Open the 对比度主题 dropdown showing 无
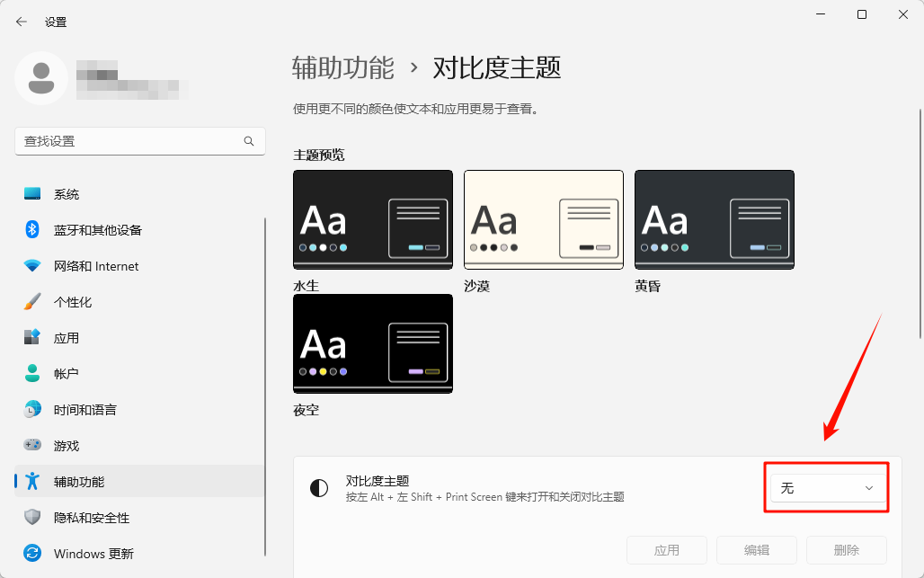 pyautogui.click(x=827, y=487)
